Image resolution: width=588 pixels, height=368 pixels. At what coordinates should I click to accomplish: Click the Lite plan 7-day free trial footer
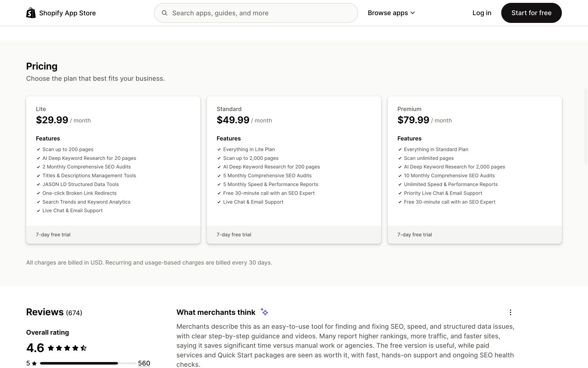(113, 235)
